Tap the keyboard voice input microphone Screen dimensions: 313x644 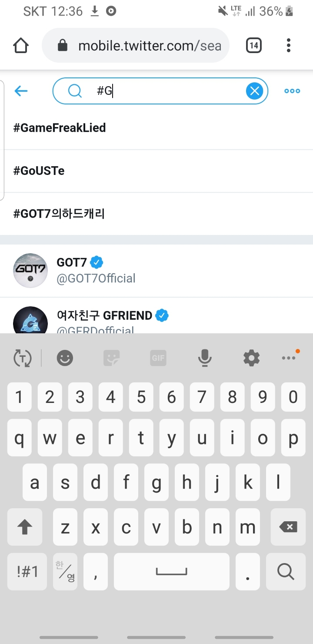point(205,359)
